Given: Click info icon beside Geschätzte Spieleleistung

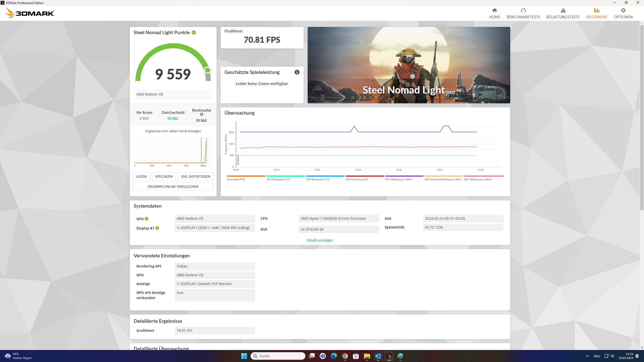Looking at the screenshot, I should (297, 72).
